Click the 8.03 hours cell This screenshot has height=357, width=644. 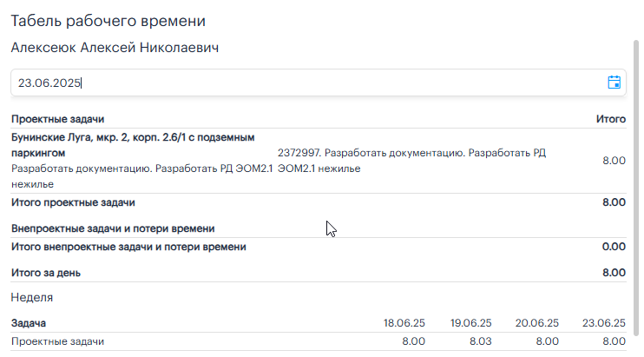[478, 341]
